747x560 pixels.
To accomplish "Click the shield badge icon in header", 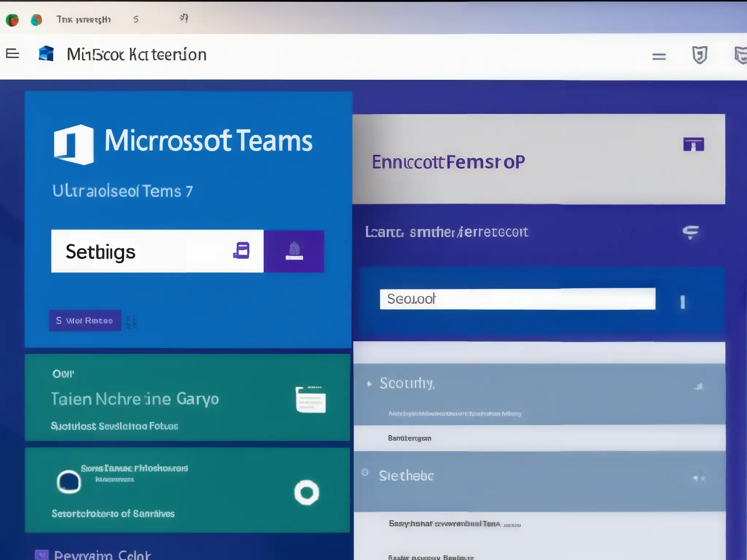I will 700,55.
